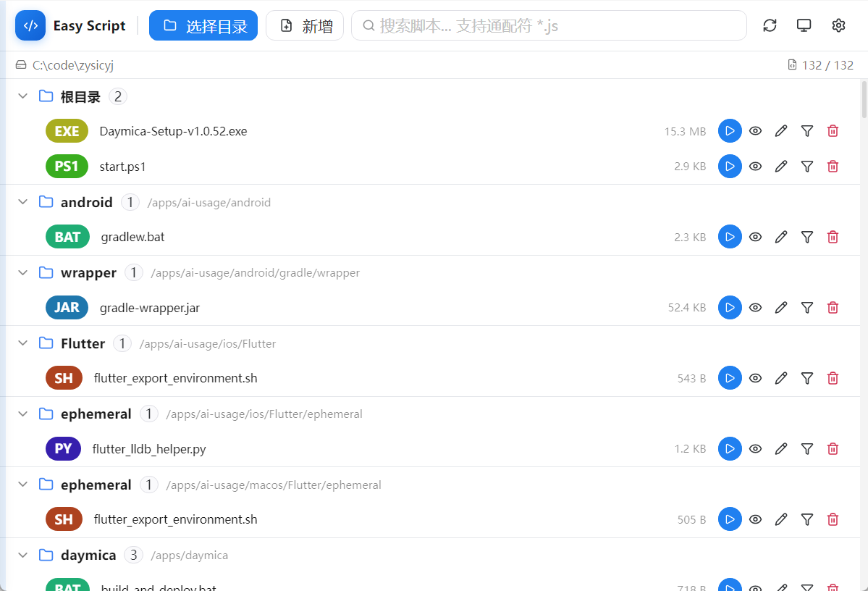Image resolution: width=868 pixels, height=591 pixels.
Task: Collapse the 根目录 folder group
Action: coord(22,96)
